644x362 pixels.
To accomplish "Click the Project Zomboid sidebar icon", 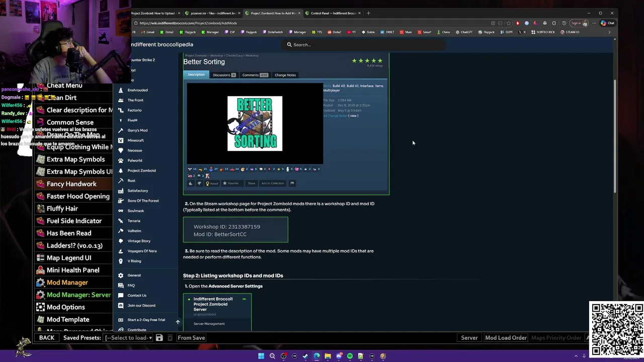I will click(120, 170).
